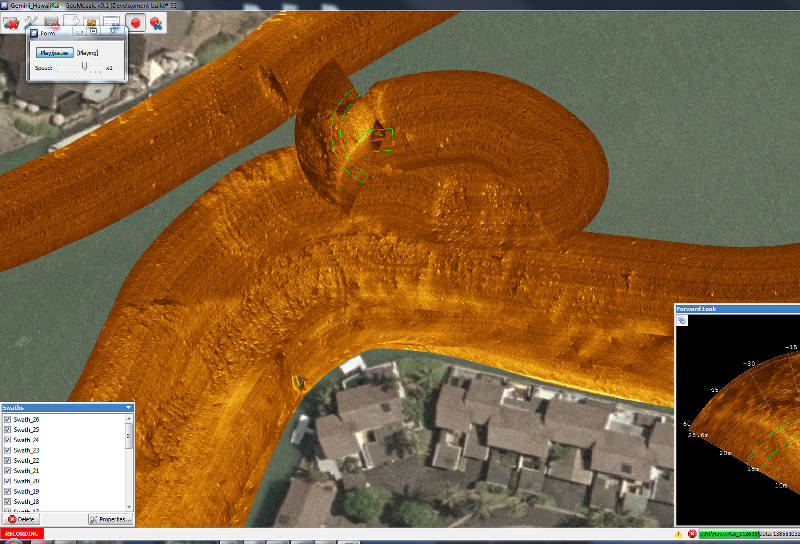Toggle Swath_26 checkbox

7,419
